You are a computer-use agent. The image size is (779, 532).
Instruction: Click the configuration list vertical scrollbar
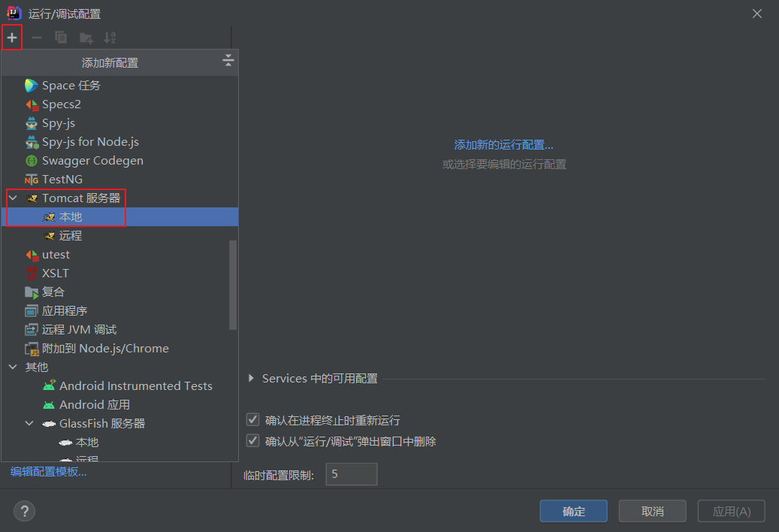click(233, 285)
